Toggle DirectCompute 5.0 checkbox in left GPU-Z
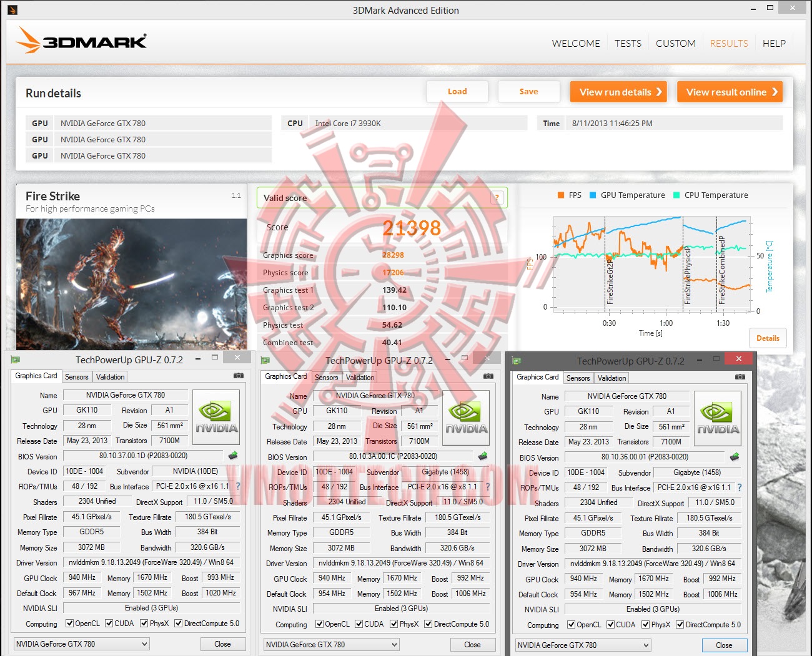The height and width of the screenshot is (656, 812). (179, 624)
